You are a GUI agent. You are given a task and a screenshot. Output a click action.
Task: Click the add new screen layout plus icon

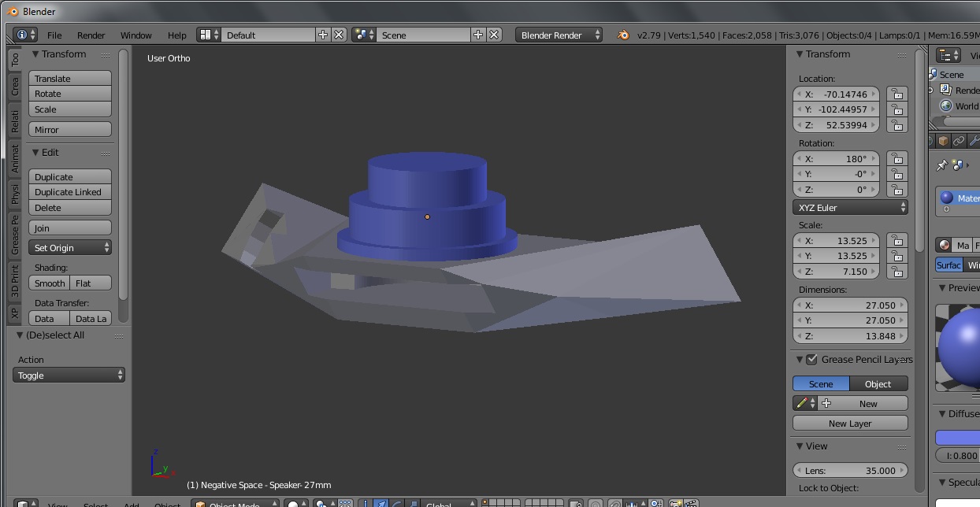(323, 35)
